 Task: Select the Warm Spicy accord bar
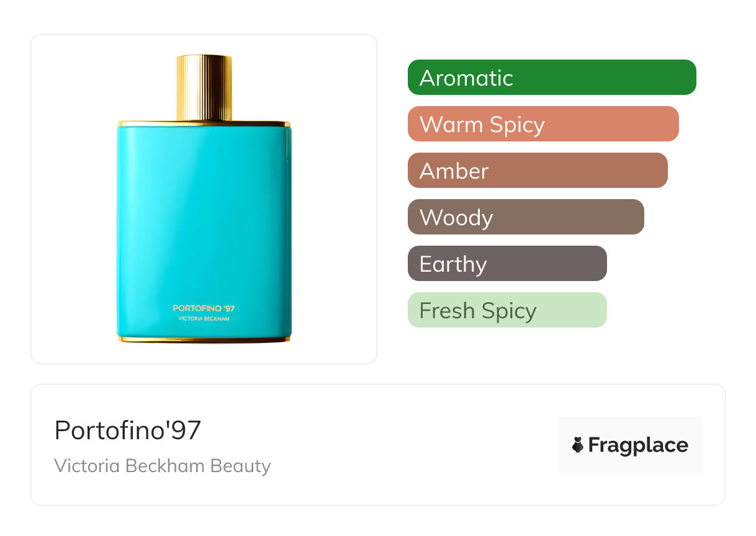543,123
